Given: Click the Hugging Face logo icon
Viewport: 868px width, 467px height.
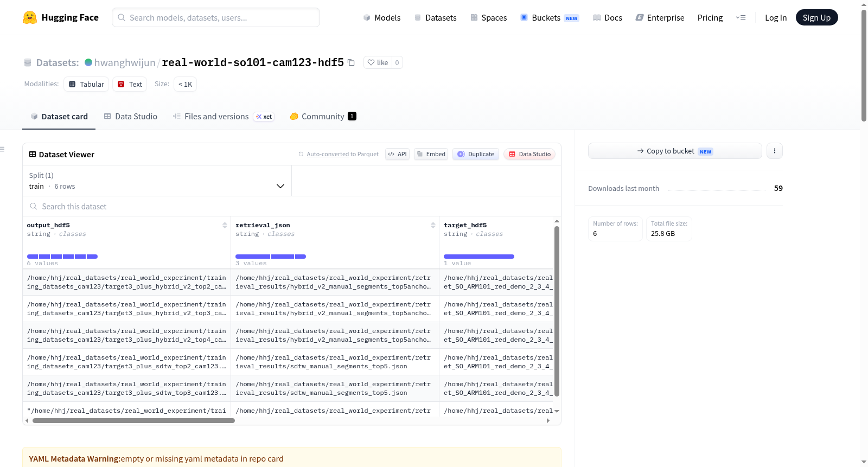Looking at the screenshot, I should 30,17.
